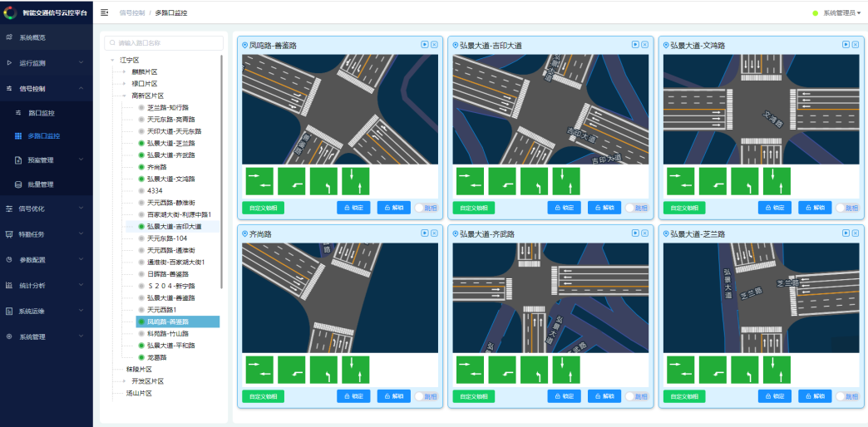Click the intersection tree vertical scrollbar
This screenshot has width=868, height=427.
(221, 166)
